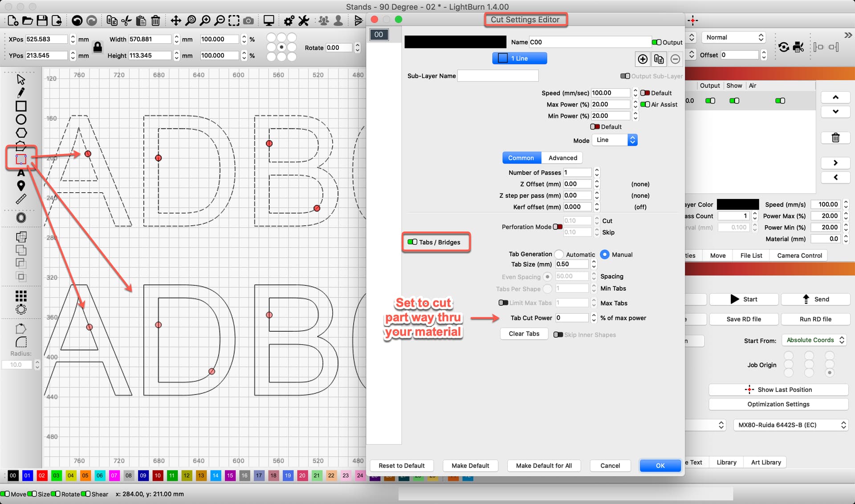The width and height of the screenshot is (855, 504).
Task: Adjust Number of Passes stepper
Action: click(x=597, y=173)
